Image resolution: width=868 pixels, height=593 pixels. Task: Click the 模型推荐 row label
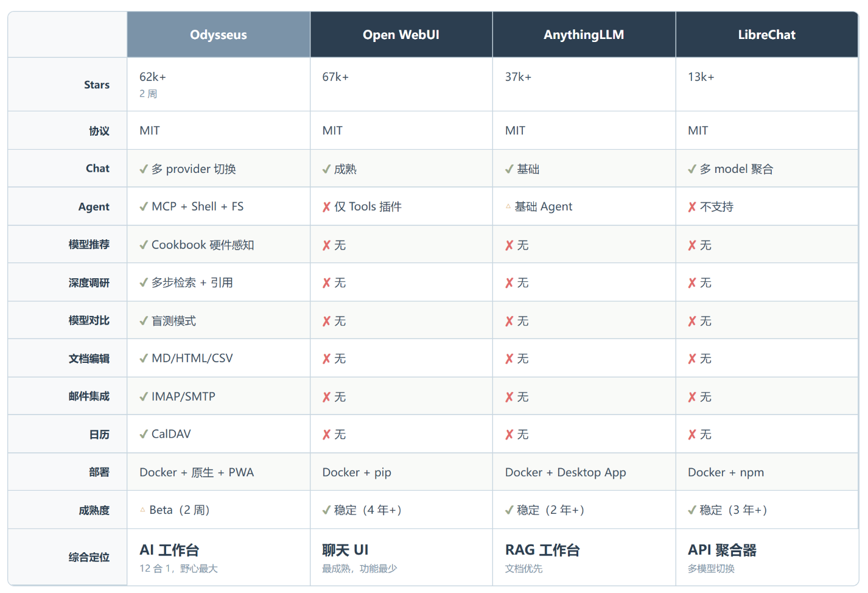click(x=89, y=245)
